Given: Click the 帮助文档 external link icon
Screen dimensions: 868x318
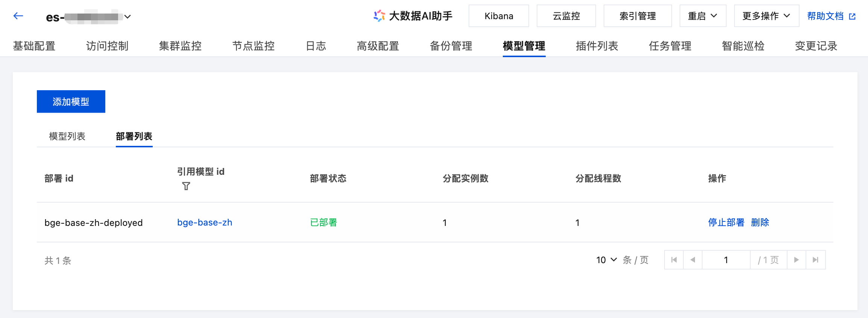Looking at the screenshot, I should tap(852, 16).
